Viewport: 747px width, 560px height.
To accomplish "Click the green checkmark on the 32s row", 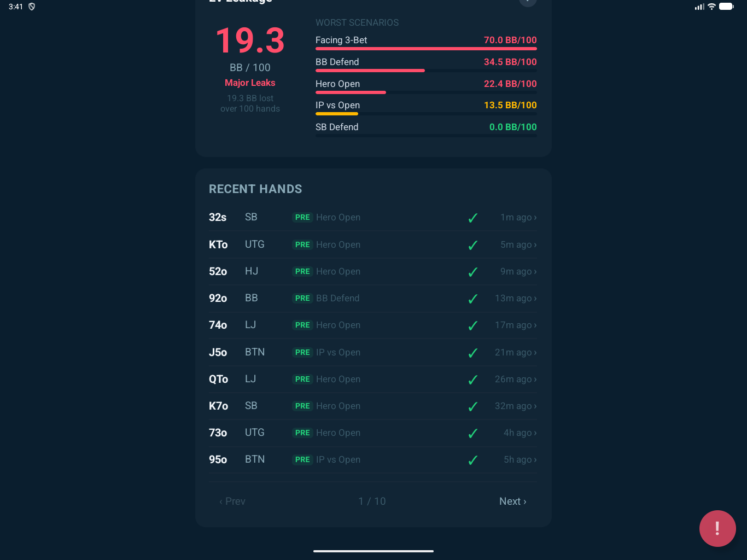I will pyautogui.click(x=473, y=218).
